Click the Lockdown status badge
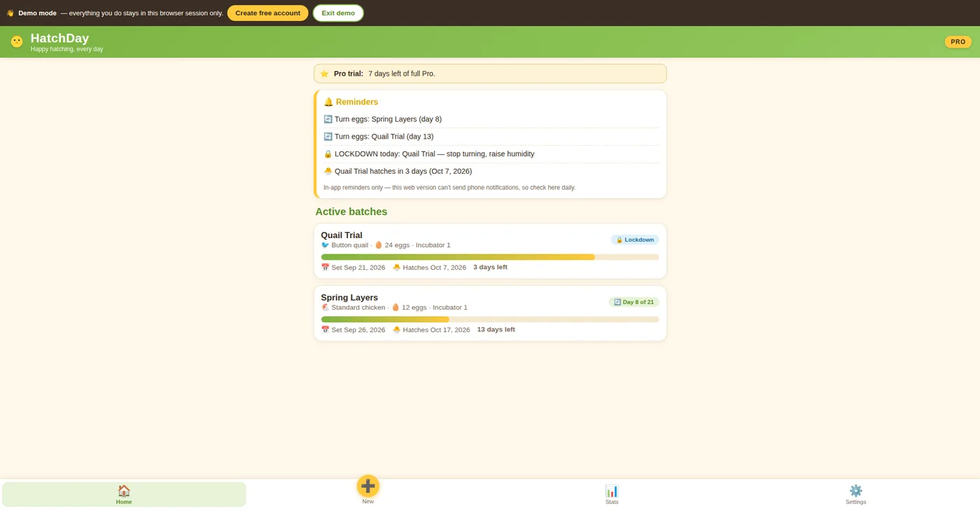The height and width of the screenshot is (510, 980). (x=635, y=240)
